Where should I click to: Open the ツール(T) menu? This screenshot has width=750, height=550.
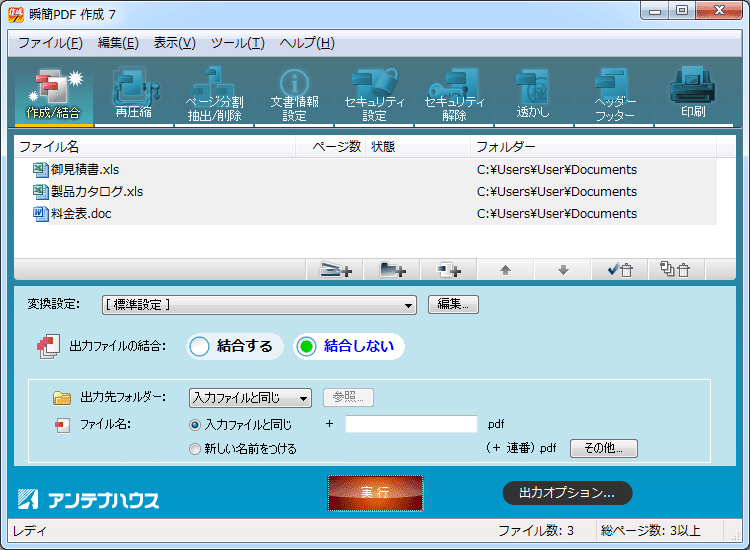pyautogui.click(x=236, y=43)
